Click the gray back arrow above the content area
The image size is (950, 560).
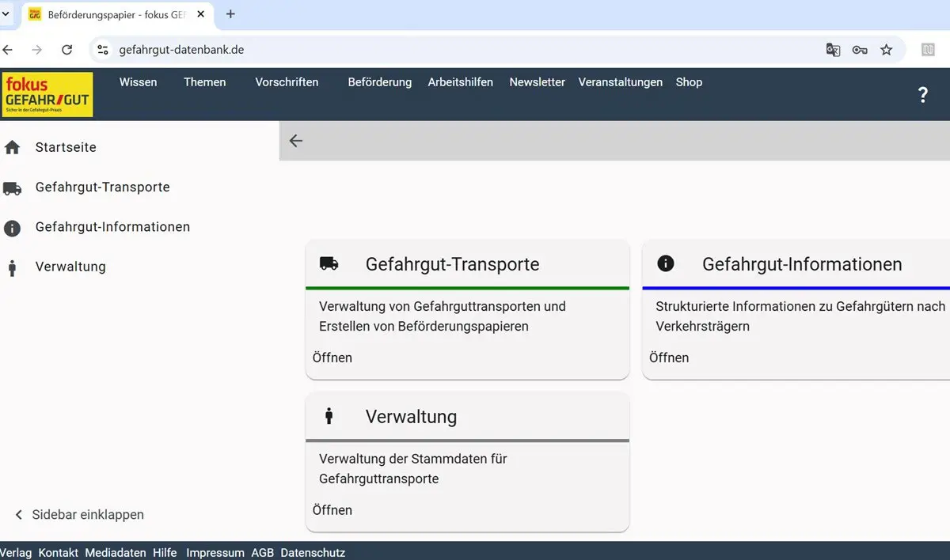click(x=295, y=140)
